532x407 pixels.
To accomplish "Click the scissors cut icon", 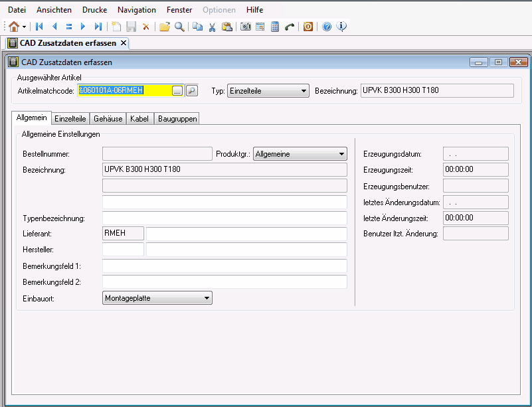I will click(213, 27).
